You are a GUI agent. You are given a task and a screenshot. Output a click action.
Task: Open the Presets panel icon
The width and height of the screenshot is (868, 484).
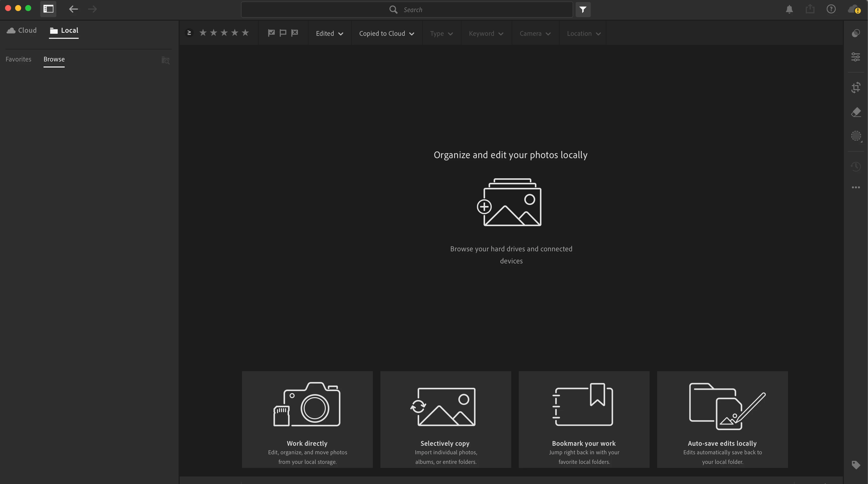(x=855, y=33)
